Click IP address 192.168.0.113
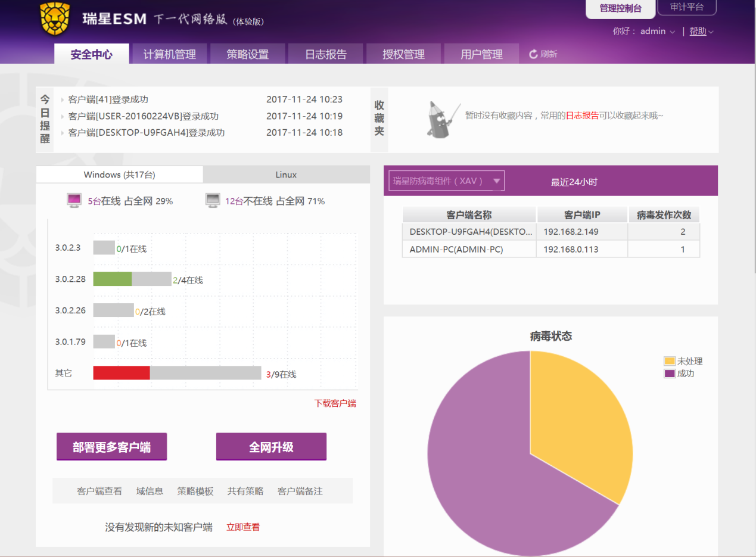 click(571, 250)
